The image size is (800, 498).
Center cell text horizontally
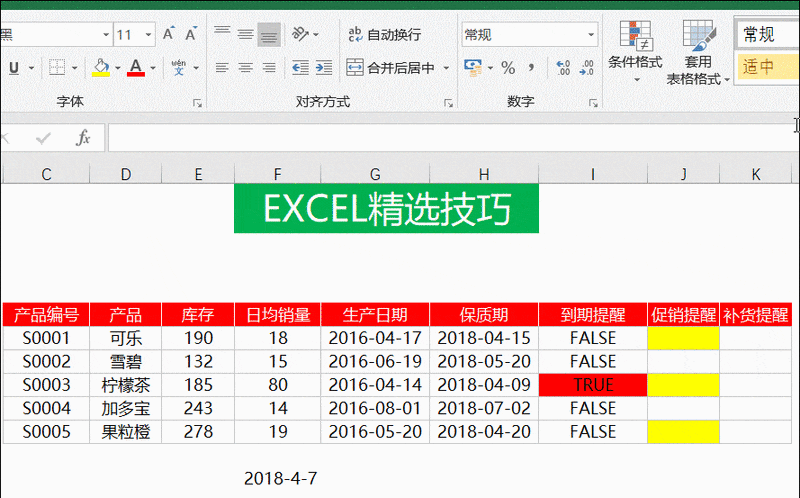[x=245, y=67]
